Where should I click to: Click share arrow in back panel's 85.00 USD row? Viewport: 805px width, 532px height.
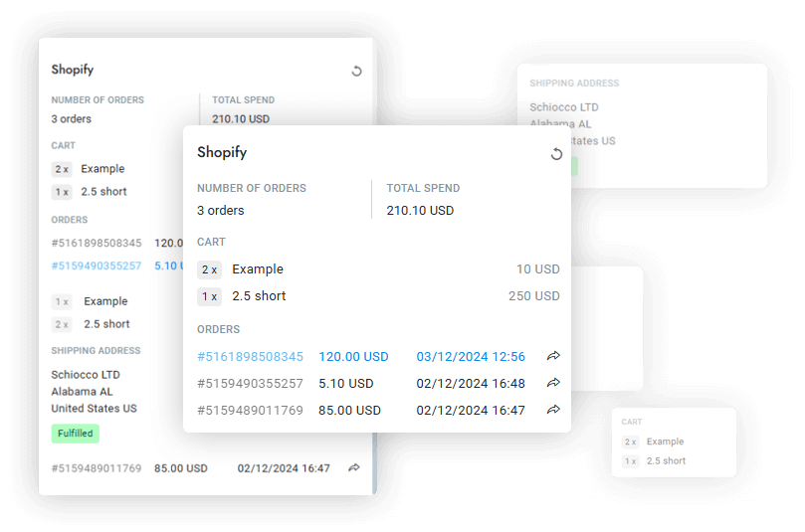tap(354, 468)
